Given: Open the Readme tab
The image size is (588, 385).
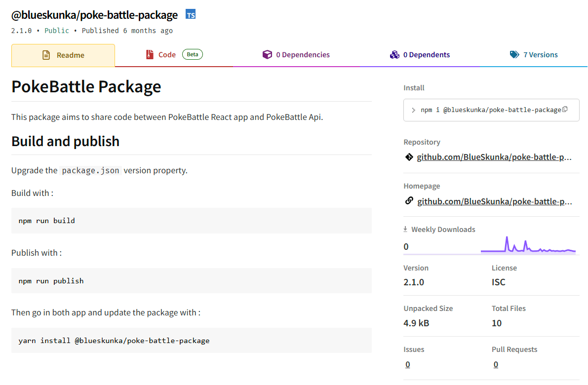Looking at the screenshot, I should coord(63,55).
